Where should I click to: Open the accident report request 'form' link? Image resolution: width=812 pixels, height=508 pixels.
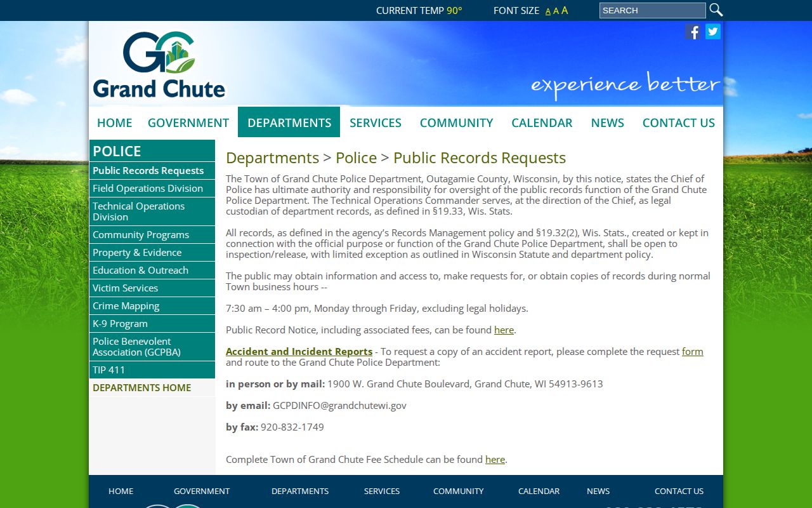coord(692,352)
